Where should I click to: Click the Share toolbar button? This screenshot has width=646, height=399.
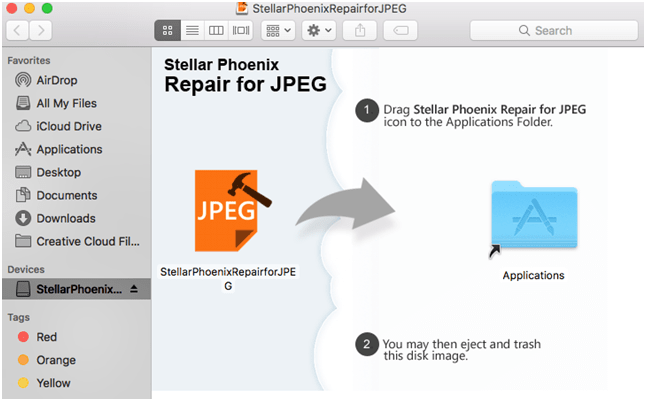[x=360, y=31]
